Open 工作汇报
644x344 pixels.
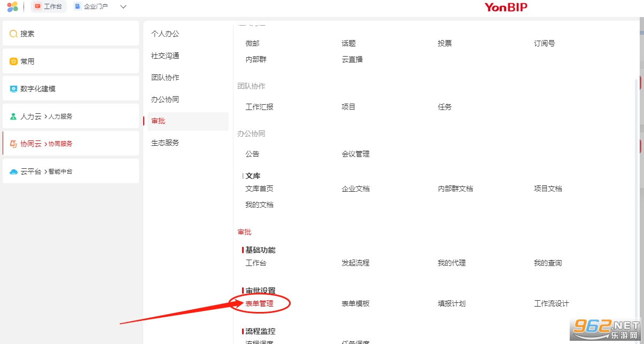(x=259, y=107)
